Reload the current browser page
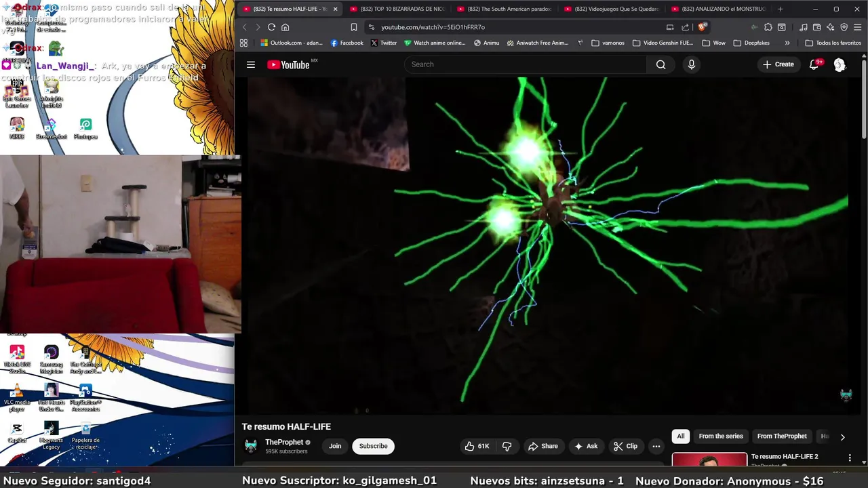The height and width of the screenshot is (488, 868). 271,27
